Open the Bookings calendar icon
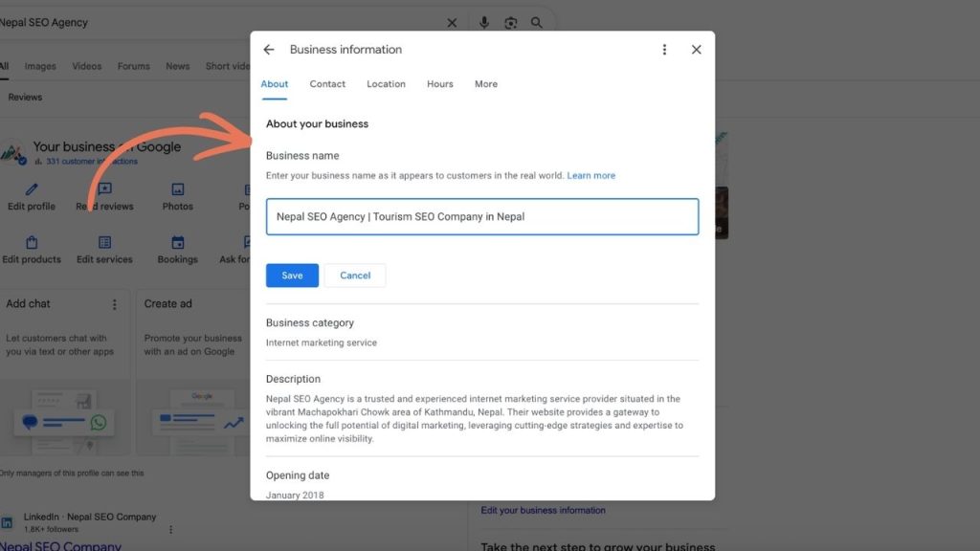The image size is (980, 551). click(x=177, y=244)
